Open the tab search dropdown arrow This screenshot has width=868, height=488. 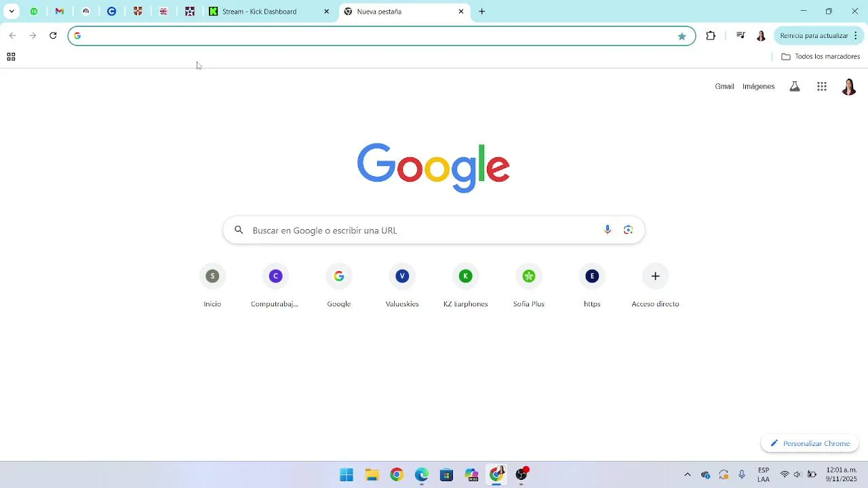pos(12,12)
